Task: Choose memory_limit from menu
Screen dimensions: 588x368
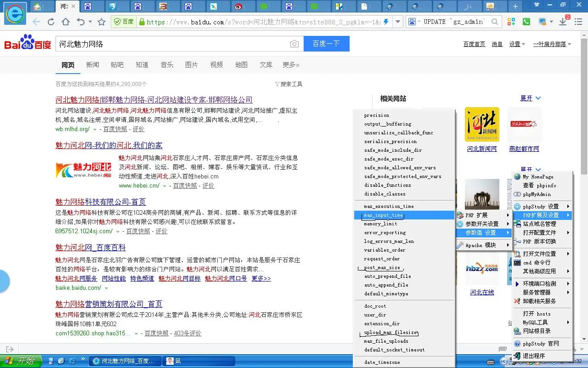Action: tap(404, 224)
